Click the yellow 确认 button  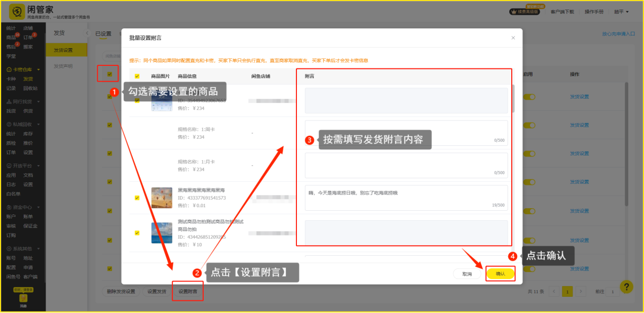pos(500,274)
